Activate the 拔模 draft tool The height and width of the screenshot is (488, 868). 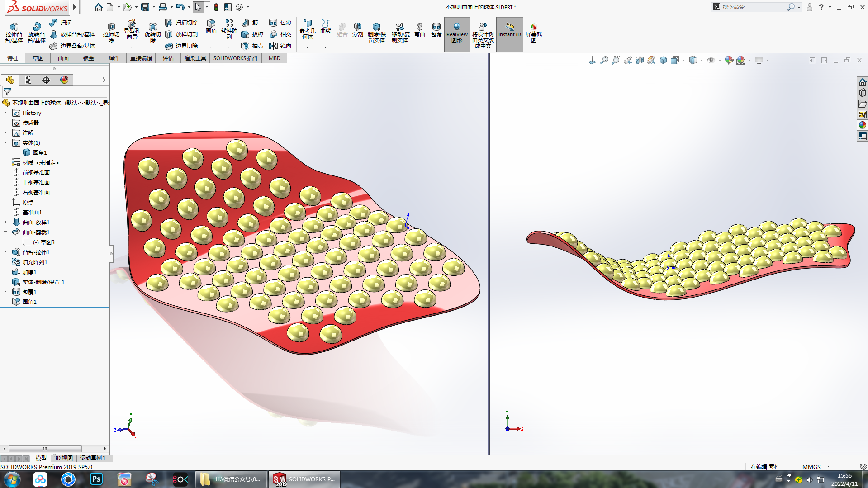tap(252, 34)
